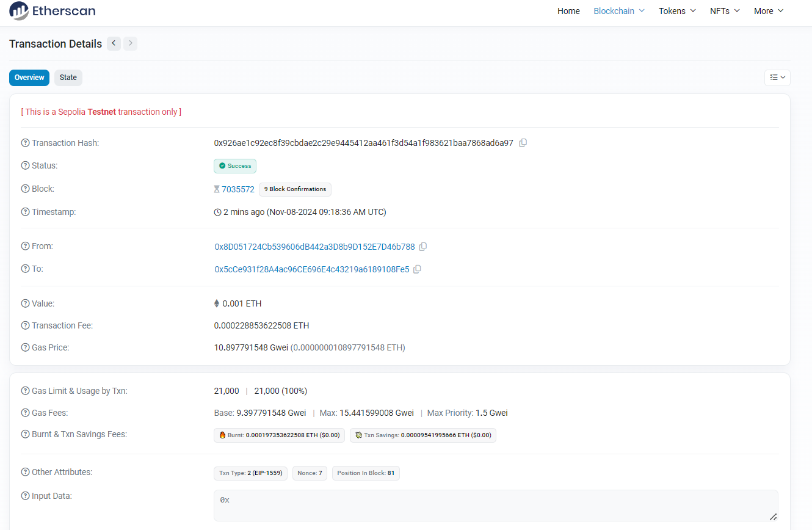Click help icon beside To
The width and height of the screenshot is (812, 530).
click(25, 269)
